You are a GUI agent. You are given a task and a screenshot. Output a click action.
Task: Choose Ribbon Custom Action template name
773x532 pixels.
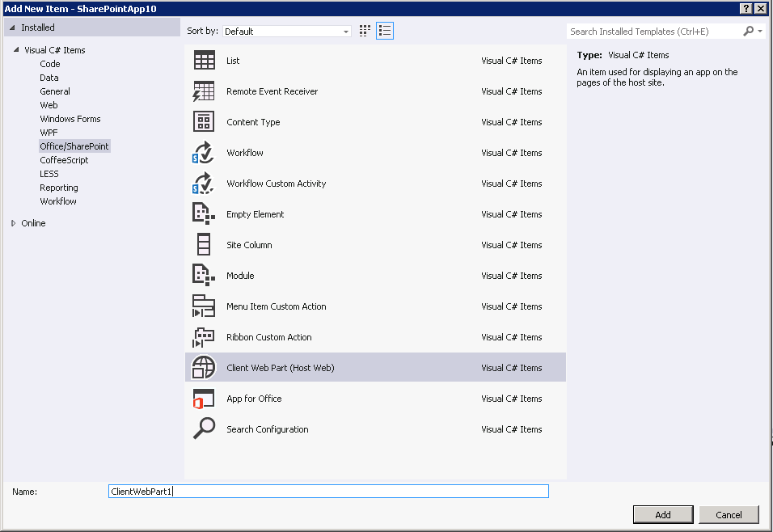(x=268, y=337)
